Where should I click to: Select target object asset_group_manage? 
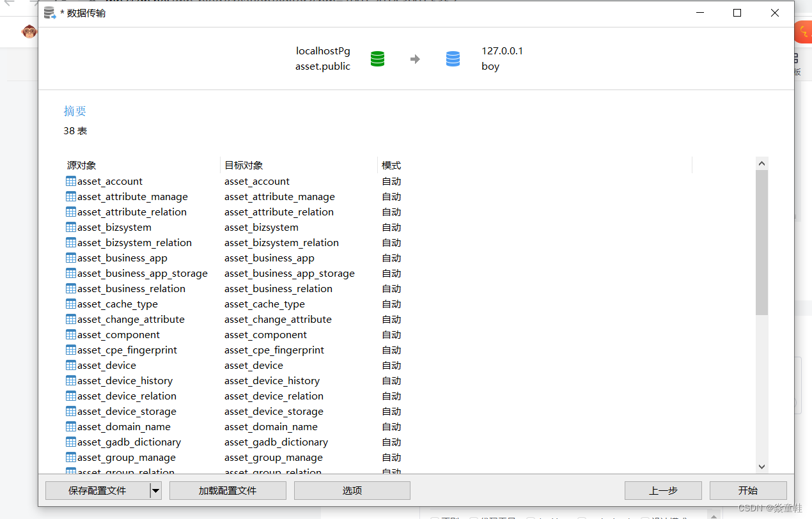[x=274, y=458]
